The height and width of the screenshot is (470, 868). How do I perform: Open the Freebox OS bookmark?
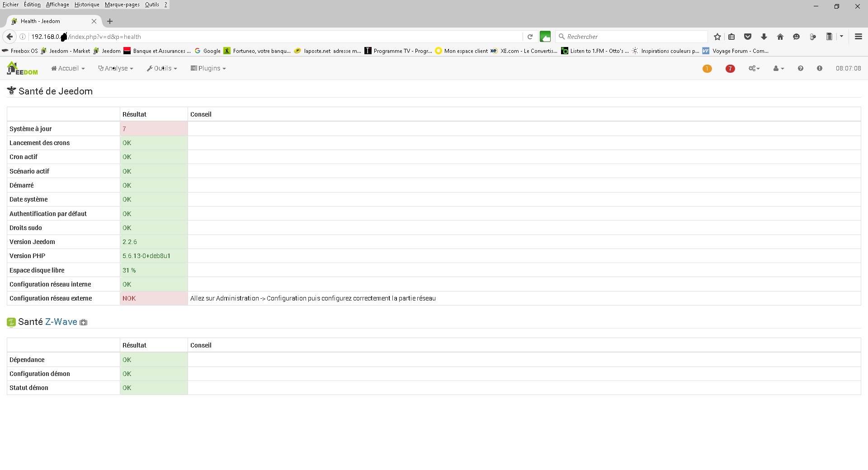click(20, 51)
